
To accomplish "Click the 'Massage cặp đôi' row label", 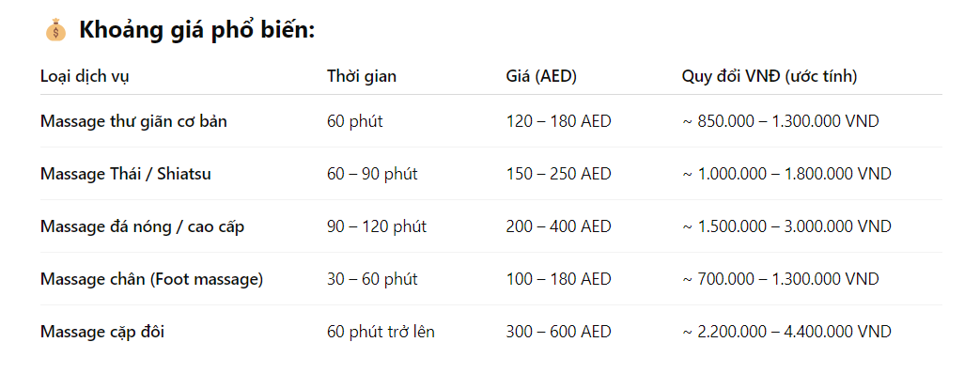I will pos(102,332).
